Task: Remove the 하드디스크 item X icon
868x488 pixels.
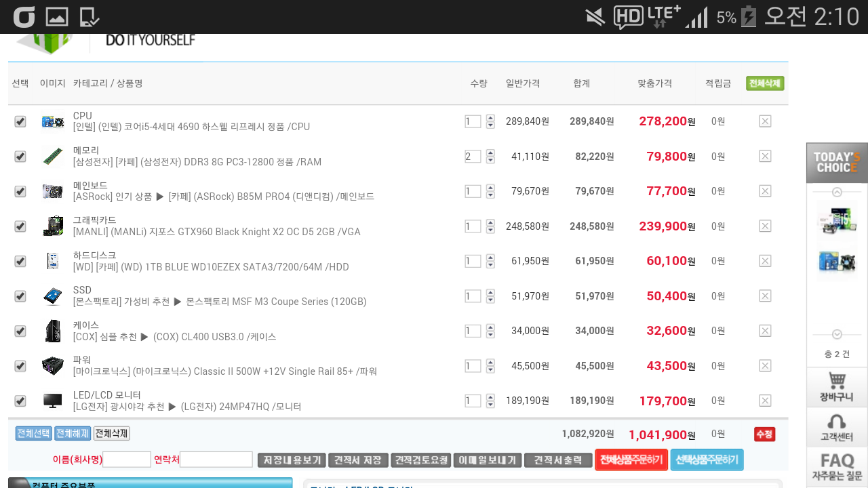Action: (x=765, y=261)
